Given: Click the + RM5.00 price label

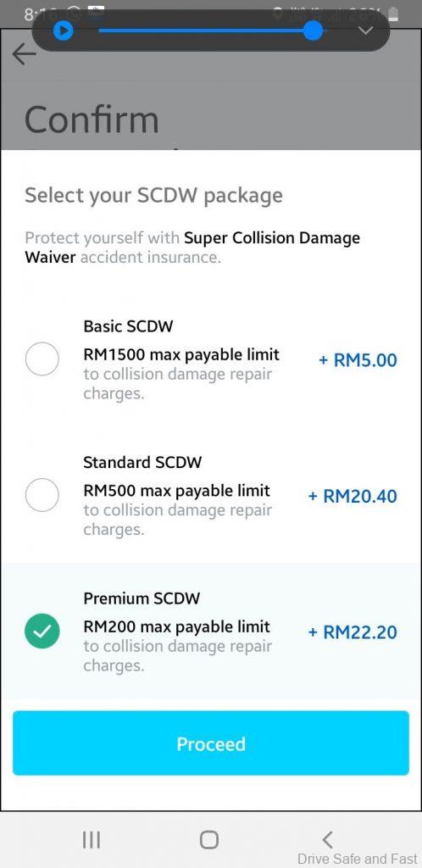Looking at the screenshot, I should pyautogui.click(x=358, y=360).
